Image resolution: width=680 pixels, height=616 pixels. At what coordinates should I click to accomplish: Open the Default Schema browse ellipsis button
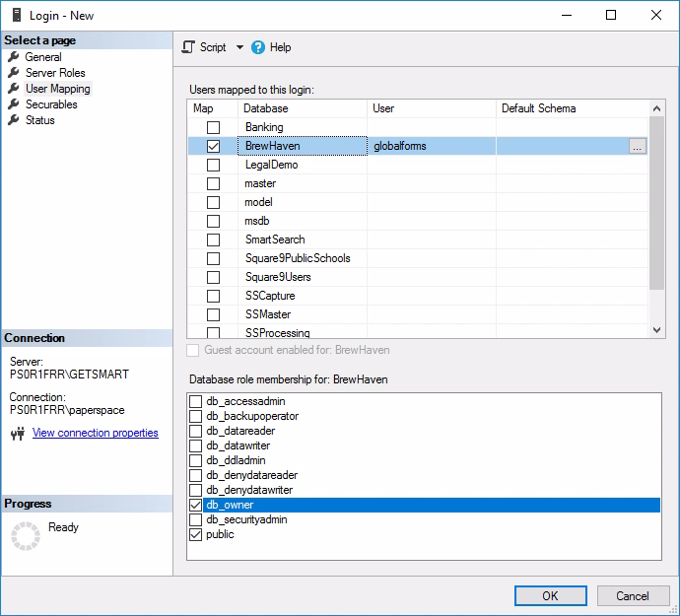[x=637, y=146]
